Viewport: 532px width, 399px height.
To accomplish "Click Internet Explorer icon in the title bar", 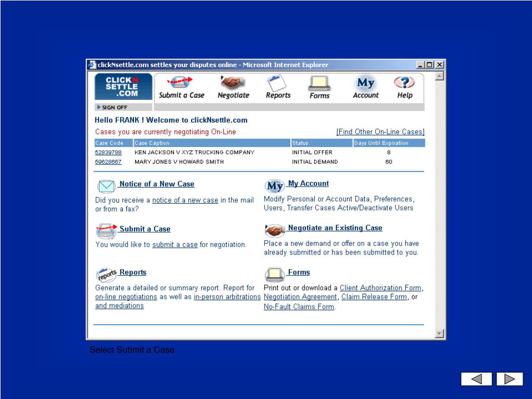I will point(92,64).
